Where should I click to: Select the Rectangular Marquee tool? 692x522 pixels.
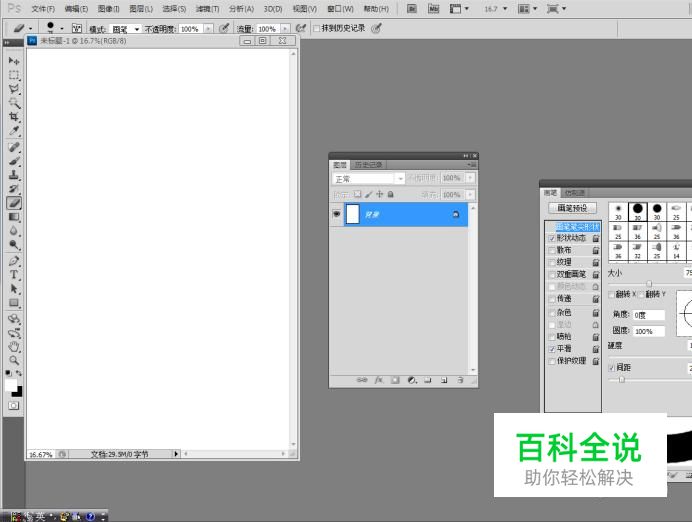click(14, 75)
